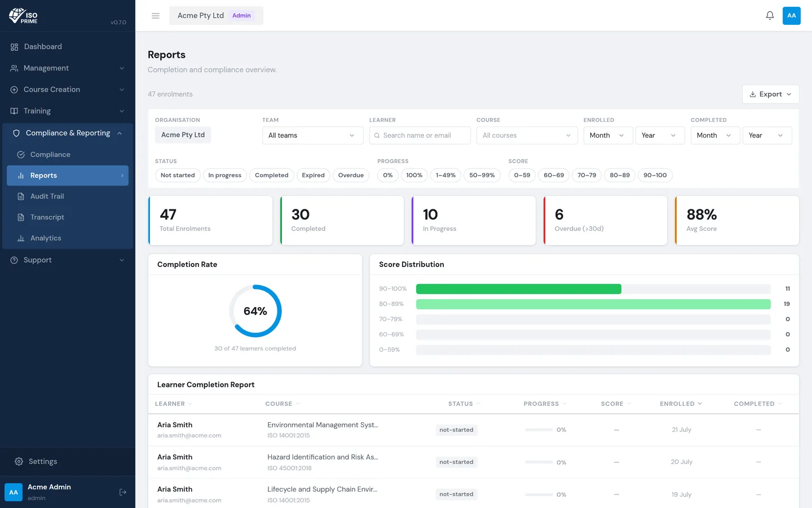Click the Acme Pty Ltd organisation chip

tap(183, 135)
